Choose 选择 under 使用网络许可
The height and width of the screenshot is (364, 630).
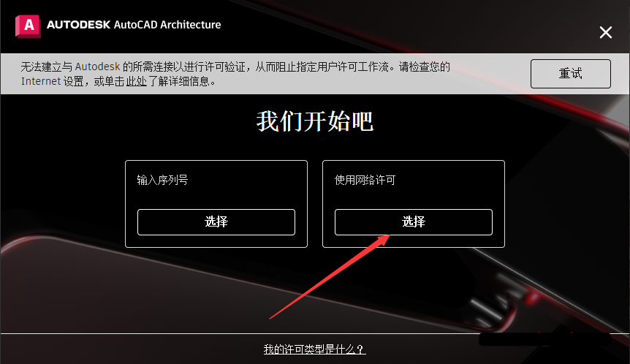[414, 221]
